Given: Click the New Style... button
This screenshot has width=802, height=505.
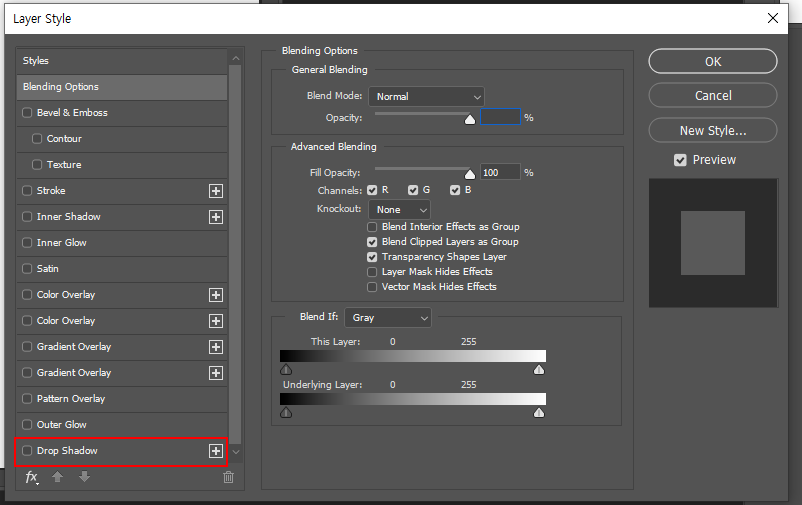Looking at the screenshot, I should 713,130.
